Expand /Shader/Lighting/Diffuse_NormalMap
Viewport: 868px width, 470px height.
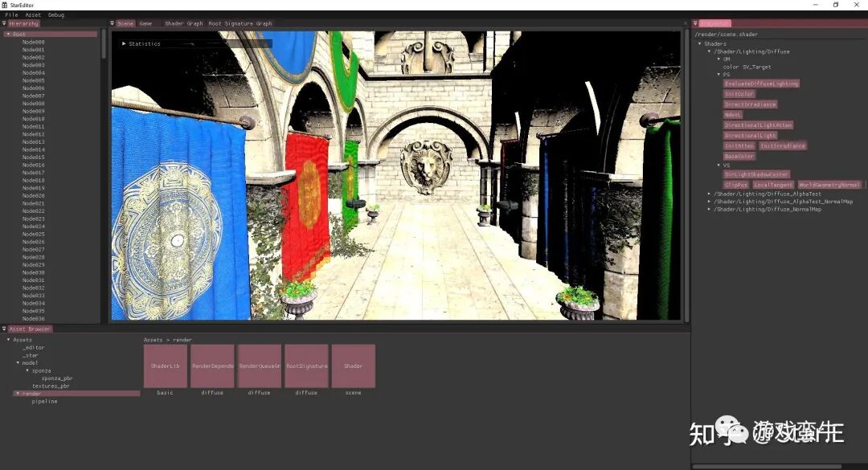[709, 209]
